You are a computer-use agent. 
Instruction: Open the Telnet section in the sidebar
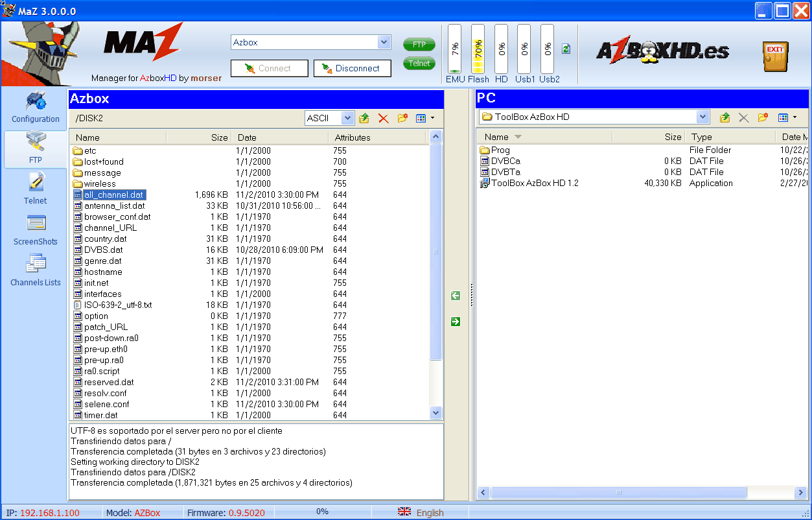click(35, 189)
